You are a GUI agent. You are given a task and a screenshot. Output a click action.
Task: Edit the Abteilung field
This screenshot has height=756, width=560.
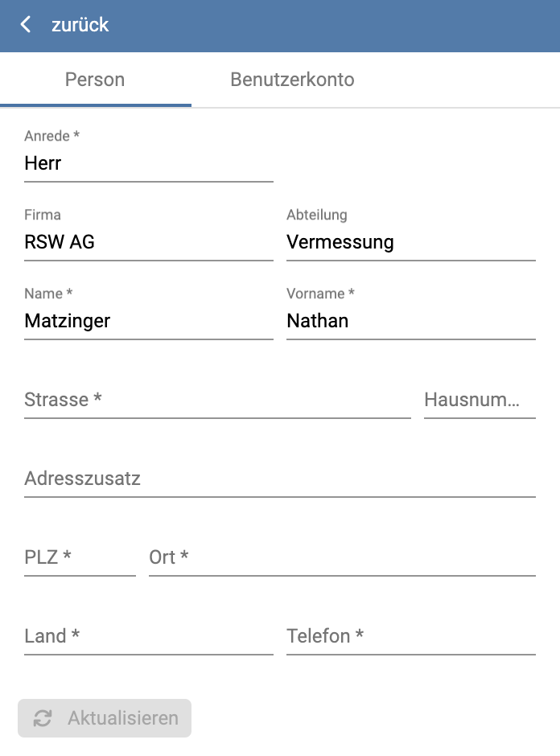click(410, 242)
